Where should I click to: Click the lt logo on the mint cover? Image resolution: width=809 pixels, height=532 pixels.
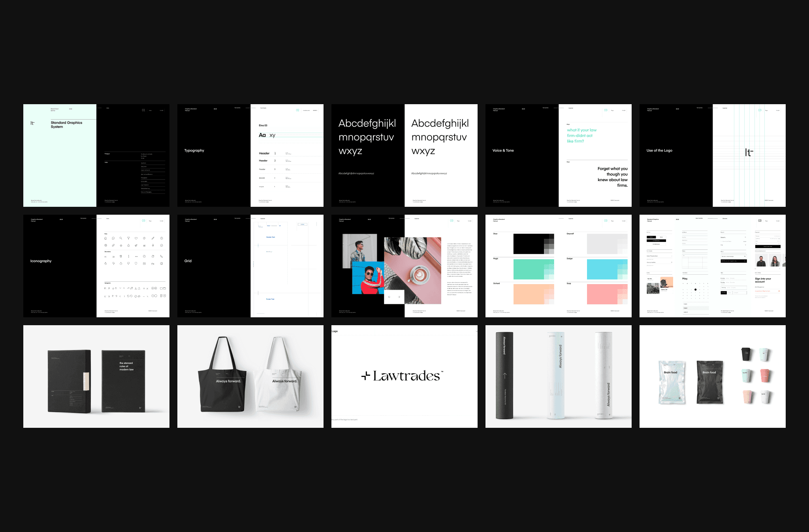(x=32, y=123)
